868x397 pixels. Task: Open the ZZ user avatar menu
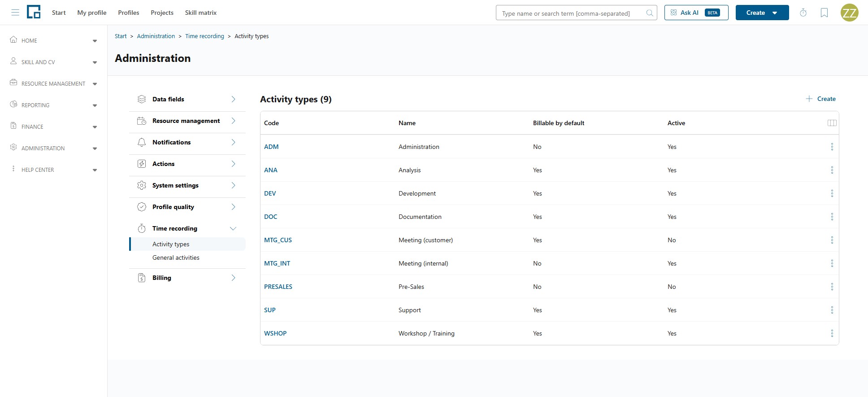pos(849,13)
